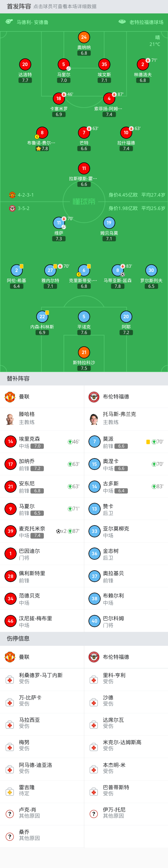Tap the 4-2-3-1 formation label
The height and width of the screenshot is (868, 168).
click(26, 195)
